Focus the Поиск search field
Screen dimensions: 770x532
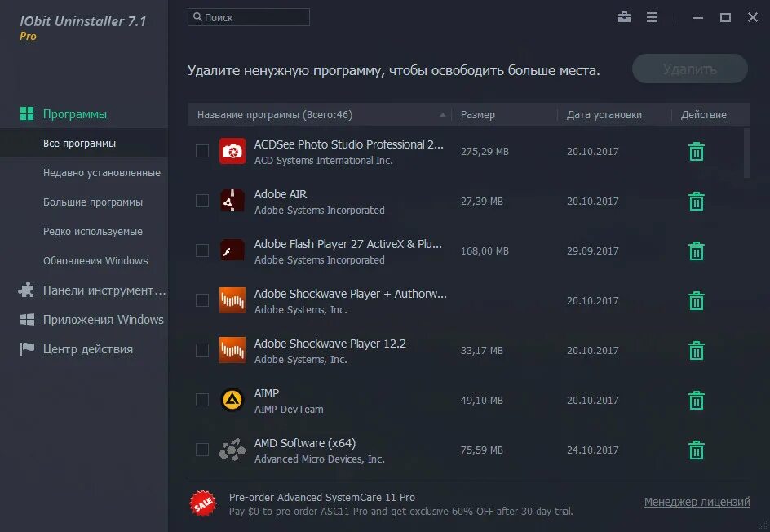pos(249,17)
